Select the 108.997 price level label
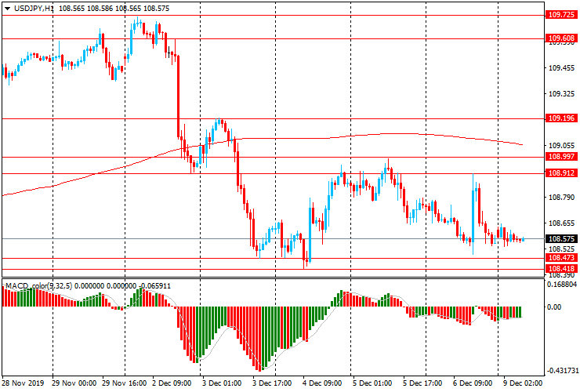This screenshot has width=580, height=392. [561, 157]
